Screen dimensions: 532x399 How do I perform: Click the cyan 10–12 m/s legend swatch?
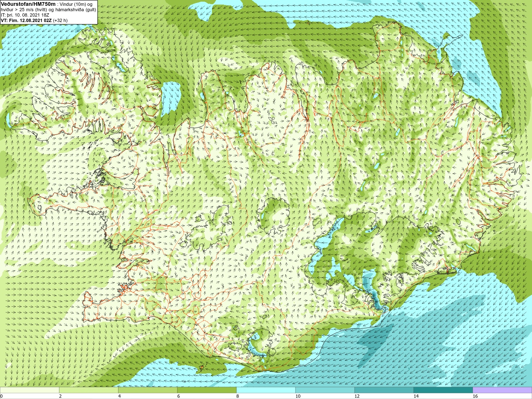coord(325,390)
